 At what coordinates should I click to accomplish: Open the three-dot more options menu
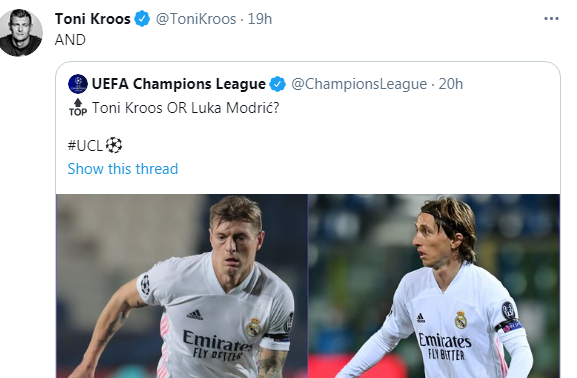(x=551, y=18)
